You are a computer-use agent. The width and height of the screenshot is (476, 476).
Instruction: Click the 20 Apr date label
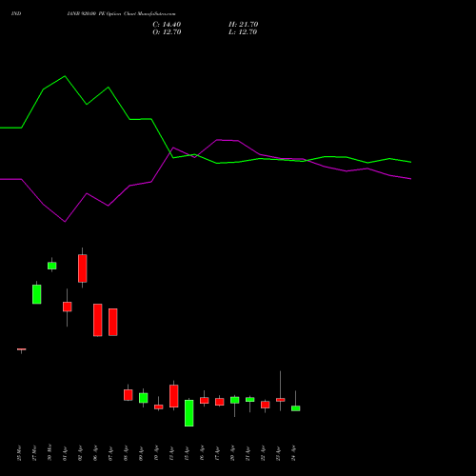coord(232,453)
